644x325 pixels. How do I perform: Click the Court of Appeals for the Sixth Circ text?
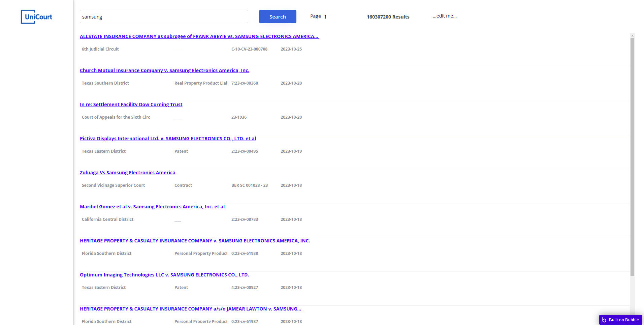[x=116, y=117]
